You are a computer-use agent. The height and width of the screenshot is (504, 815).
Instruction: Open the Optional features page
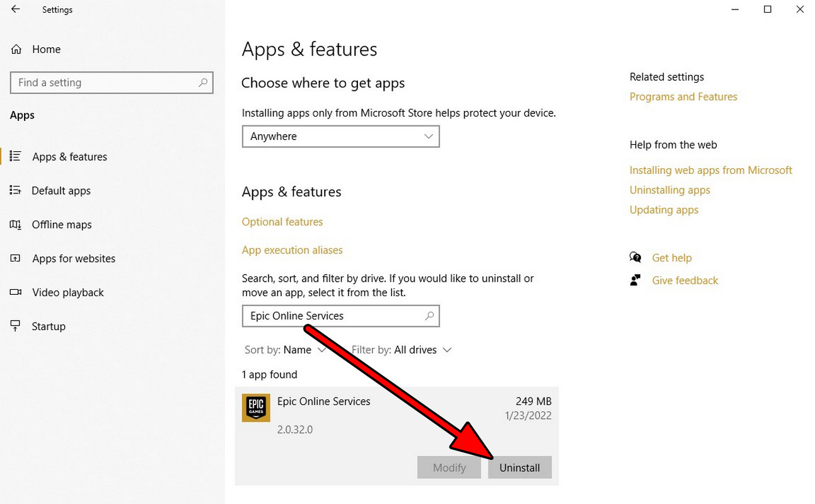click(282, 222)
